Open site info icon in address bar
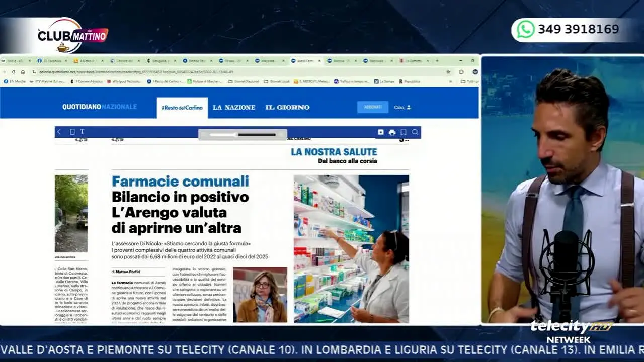Viewport: 644px width, 362px height. click(34, 72)
